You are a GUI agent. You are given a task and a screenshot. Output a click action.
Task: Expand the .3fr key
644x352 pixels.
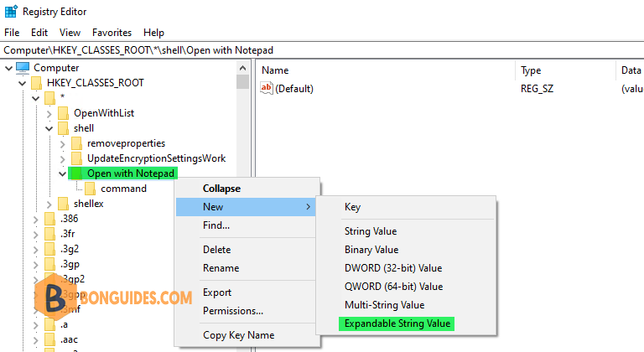point(36,235)
